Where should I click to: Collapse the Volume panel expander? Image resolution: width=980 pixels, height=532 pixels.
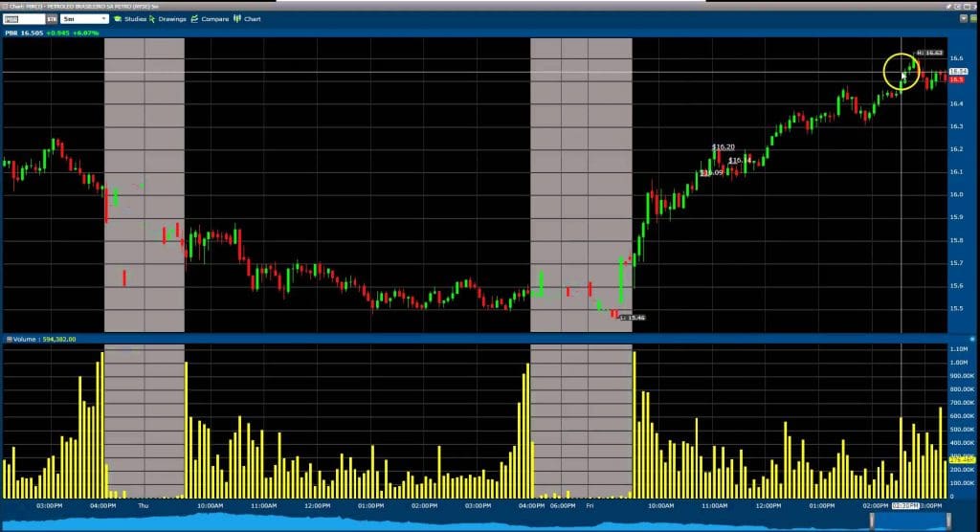(x=9, y=339)
